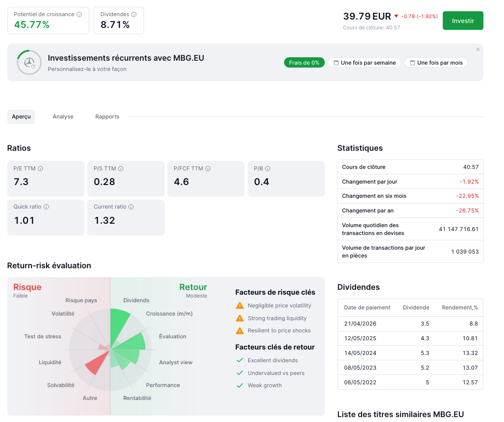This screenshot has width=504, height=422.
Task: Click the Mercedes logo in recurring investment banner
Action: pos(29,62)
